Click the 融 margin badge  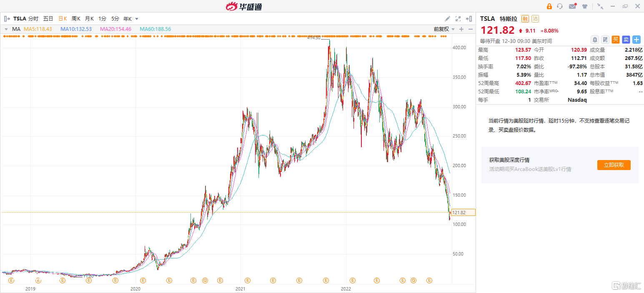pyautogui.click(x=525, y=19)
